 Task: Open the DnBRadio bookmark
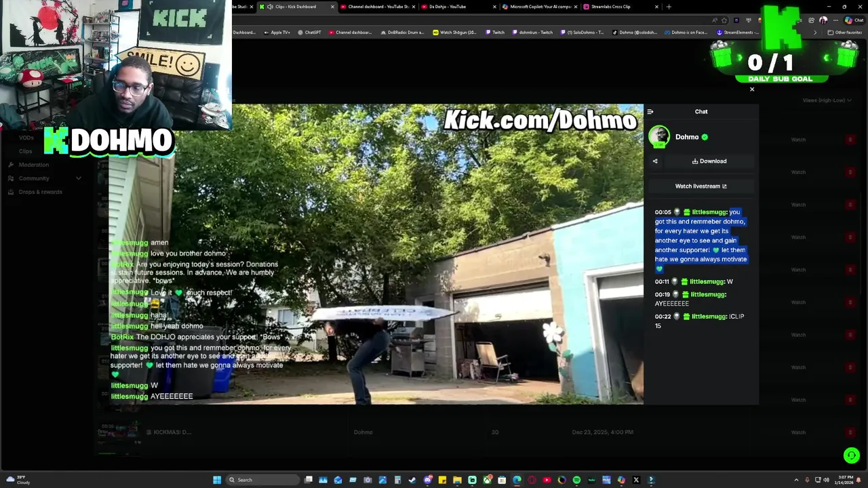click(402, 33)
